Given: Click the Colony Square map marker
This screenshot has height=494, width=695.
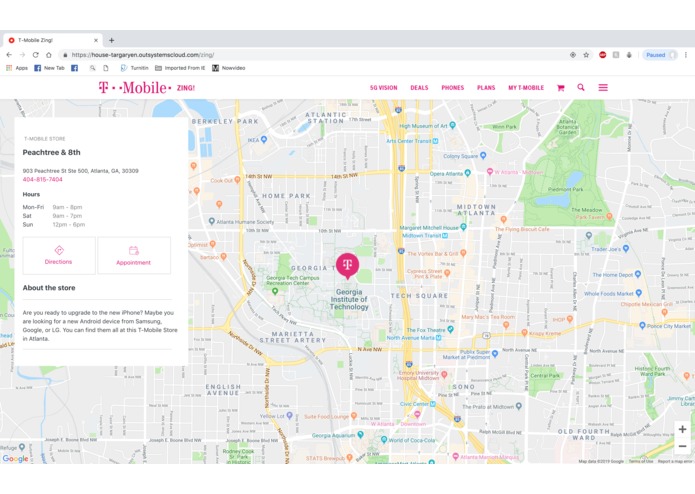Looking at the screenshot, I should [x=483, y=156].
